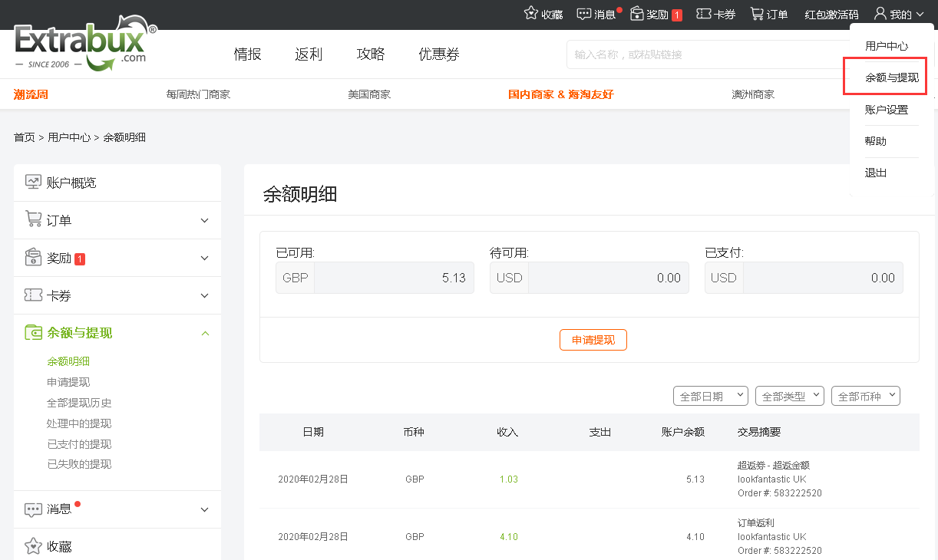
Task: Open favorites star icon in top bar
Action: (530, 14)
